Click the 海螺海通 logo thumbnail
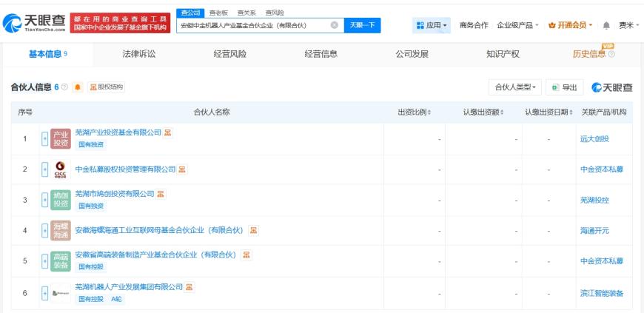This screenshot has width=644, height=313. tap(61, 230)
